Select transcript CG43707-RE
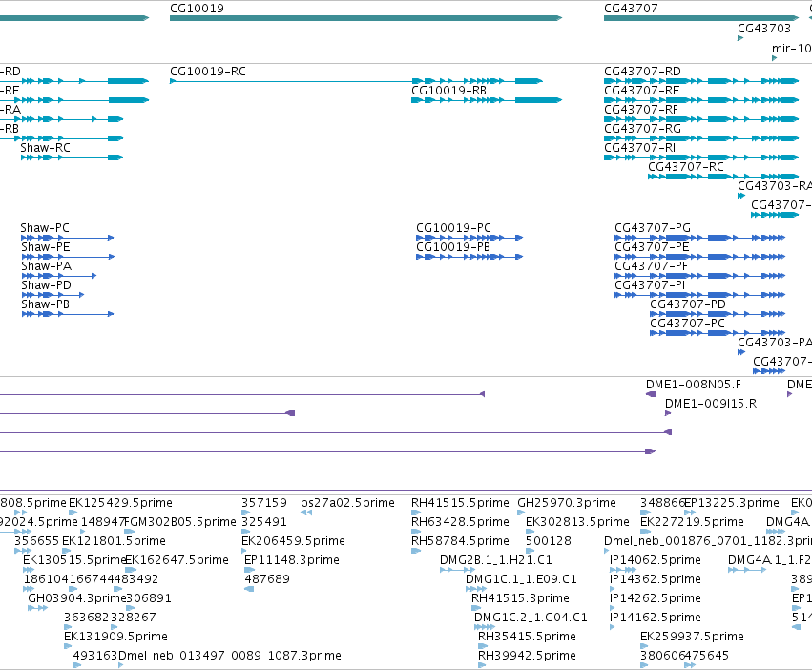 pos(701,100)
